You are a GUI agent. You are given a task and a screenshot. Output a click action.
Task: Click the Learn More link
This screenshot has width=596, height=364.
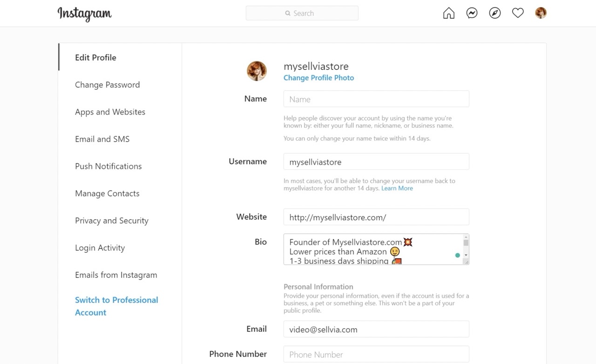pos(397,188)
